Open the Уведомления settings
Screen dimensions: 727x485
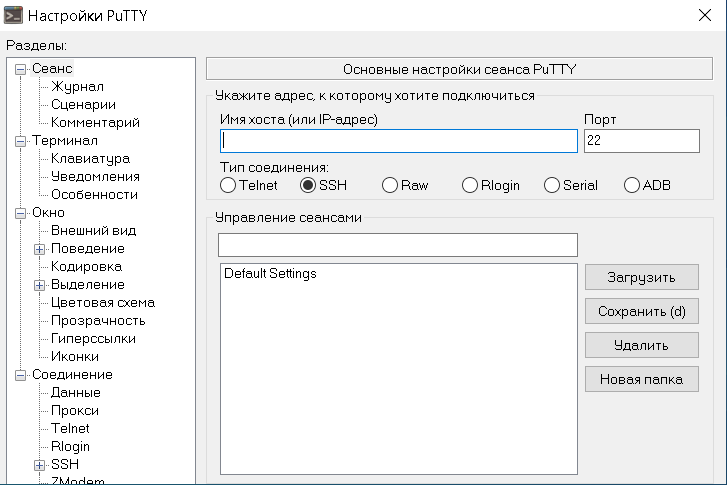coord(96,177)
